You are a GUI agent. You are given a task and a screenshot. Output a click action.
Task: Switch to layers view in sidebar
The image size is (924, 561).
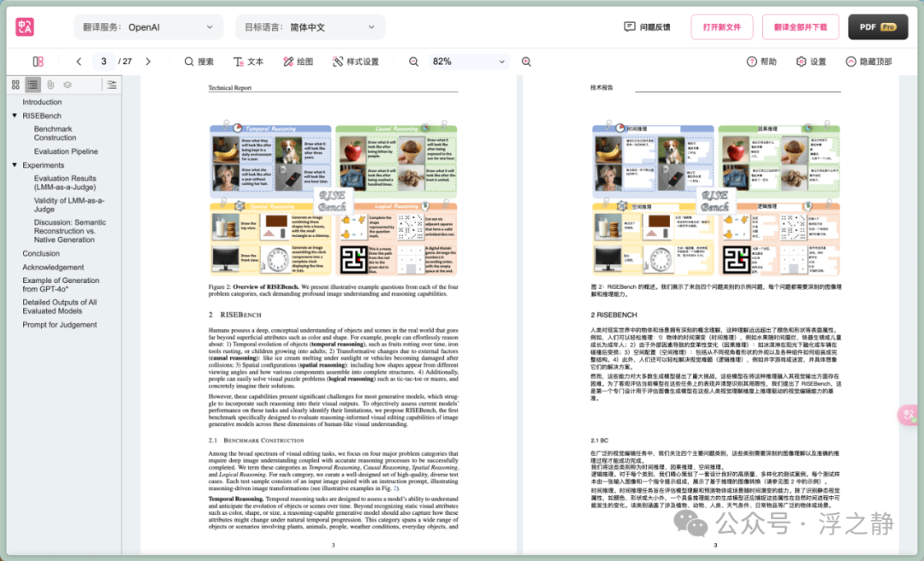point(68,85)
